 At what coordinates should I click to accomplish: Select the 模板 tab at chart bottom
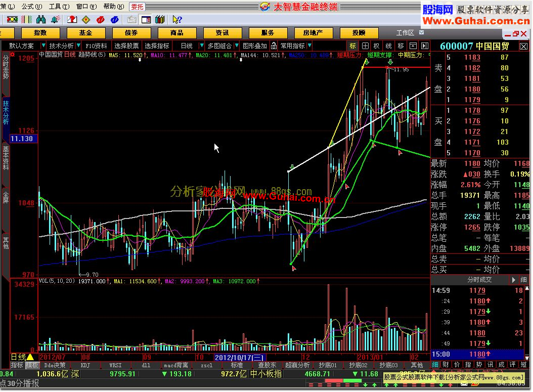pyautogui.click(x=32, y=366)
